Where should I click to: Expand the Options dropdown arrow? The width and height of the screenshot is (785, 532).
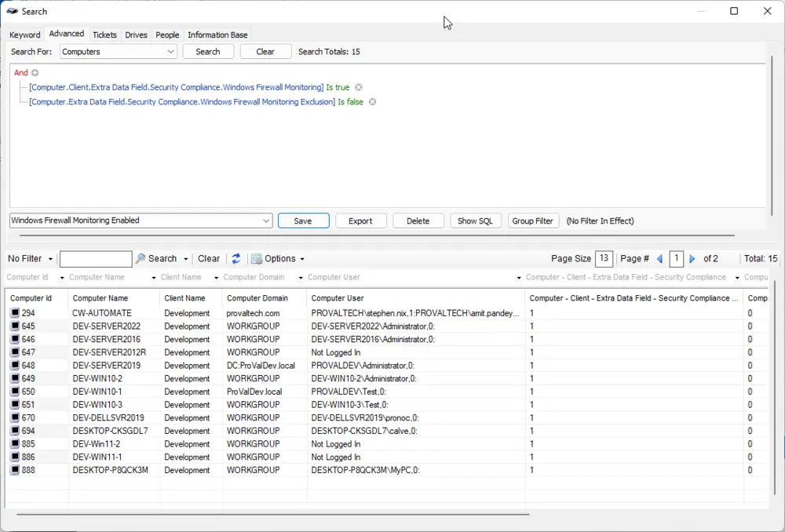point(302,259)
